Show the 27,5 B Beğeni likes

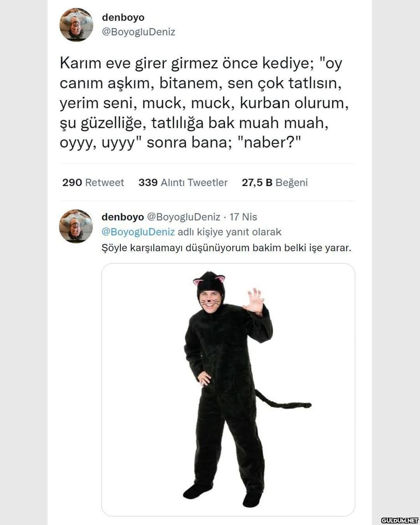(x=275, y=182)
